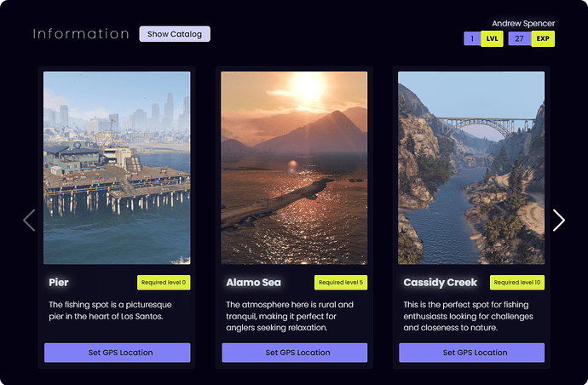Click the Required level 5 tag
This screenshot has width=588, height=385.
[x=340, y=283]
